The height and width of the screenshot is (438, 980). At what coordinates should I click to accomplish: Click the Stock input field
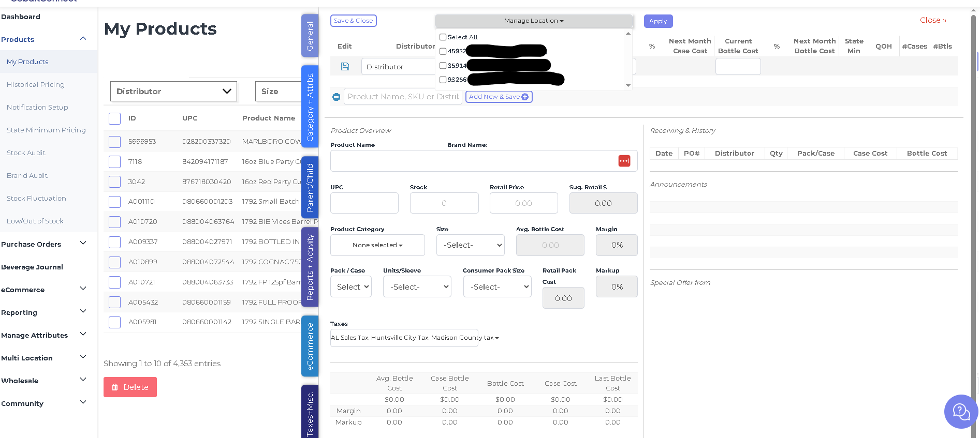(x=444, y=203)
